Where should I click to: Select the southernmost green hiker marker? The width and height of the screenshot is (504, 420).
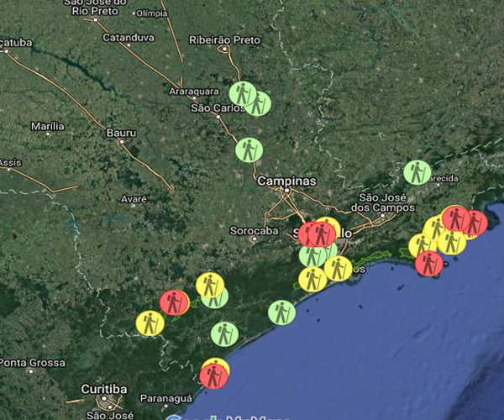click(x=224, y=334)
